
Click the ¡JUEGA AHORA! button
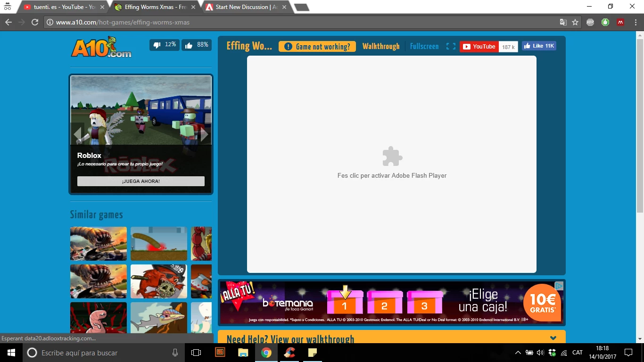141,181
